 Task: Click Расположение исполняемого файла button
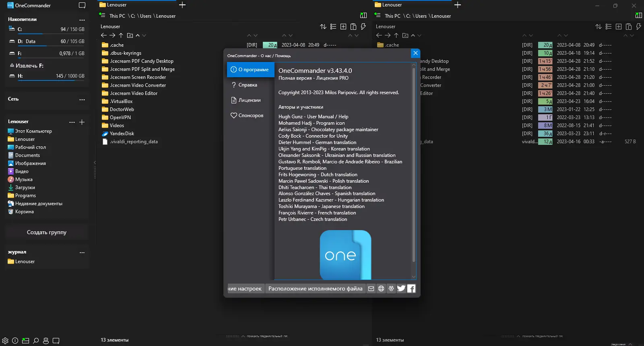316,288
